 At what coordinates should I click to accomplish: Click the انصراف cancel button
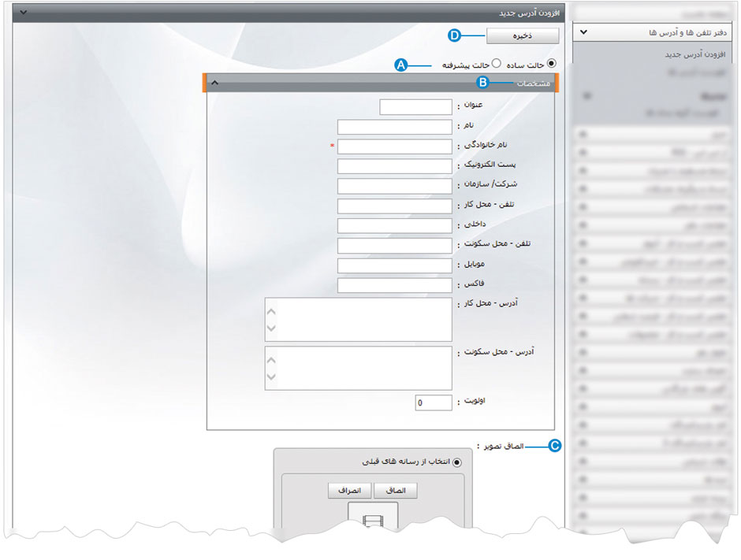pos(349,490)
